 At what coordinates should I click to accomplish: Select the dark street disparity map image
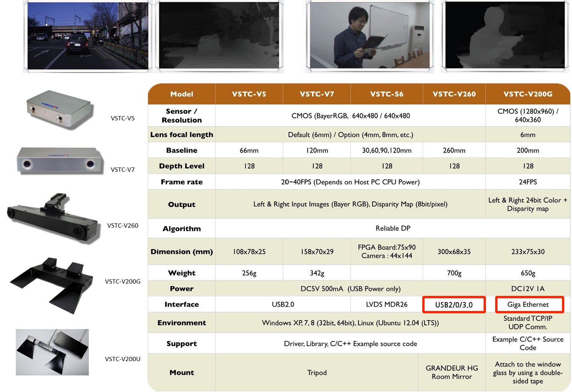click(219, 36)
